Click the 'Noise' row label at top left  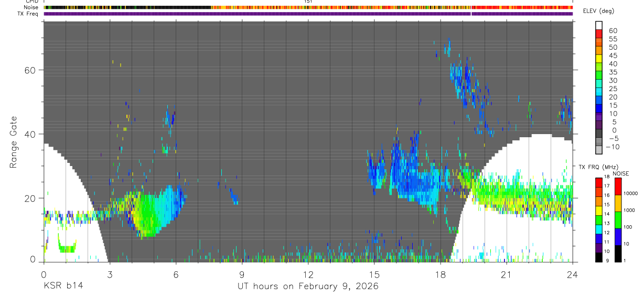point(31,7)
